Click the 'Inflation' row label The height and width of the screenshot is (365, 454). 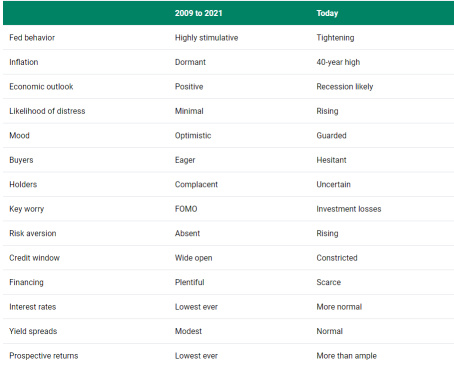click(x=24, y=62)
